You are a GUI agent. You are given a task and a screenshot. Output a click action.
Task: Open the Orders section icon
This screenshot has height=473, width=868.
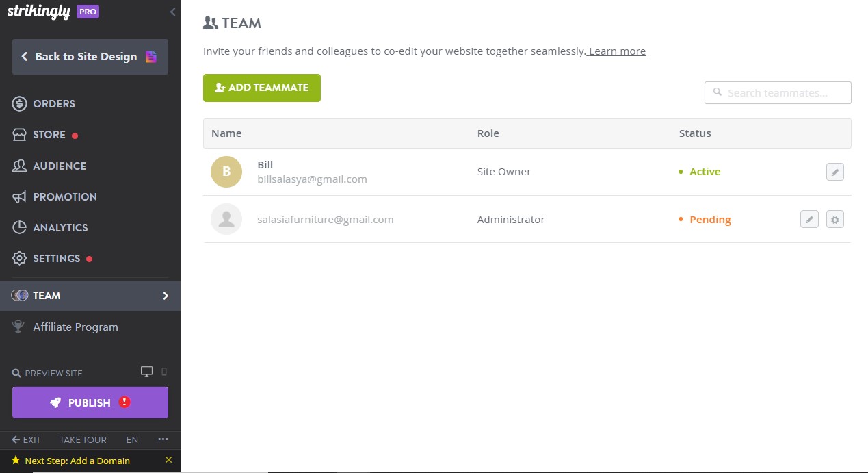[18, 103]
